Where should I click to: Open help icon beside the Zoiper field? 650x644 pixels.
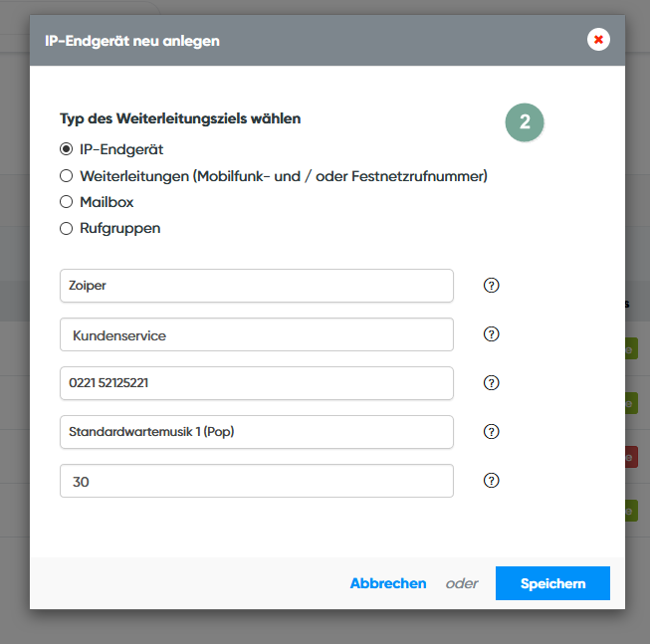tap(491, 286)
